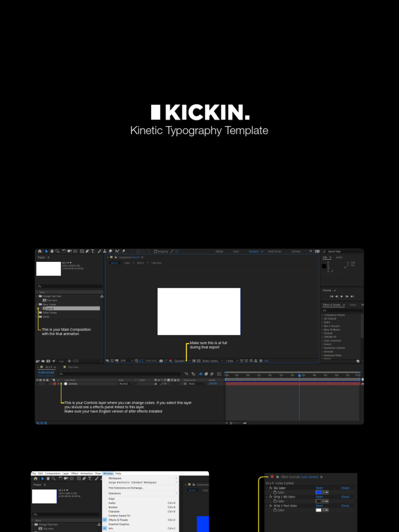Open the Composition menu in the menu bar

click(x=52, y=473)
